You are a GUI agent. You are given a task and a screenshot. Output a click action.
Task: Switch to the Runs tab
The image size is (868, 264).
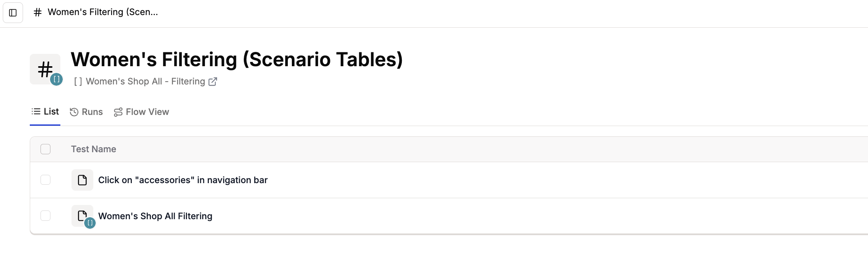pyautogui.click(x=86, y=112)
